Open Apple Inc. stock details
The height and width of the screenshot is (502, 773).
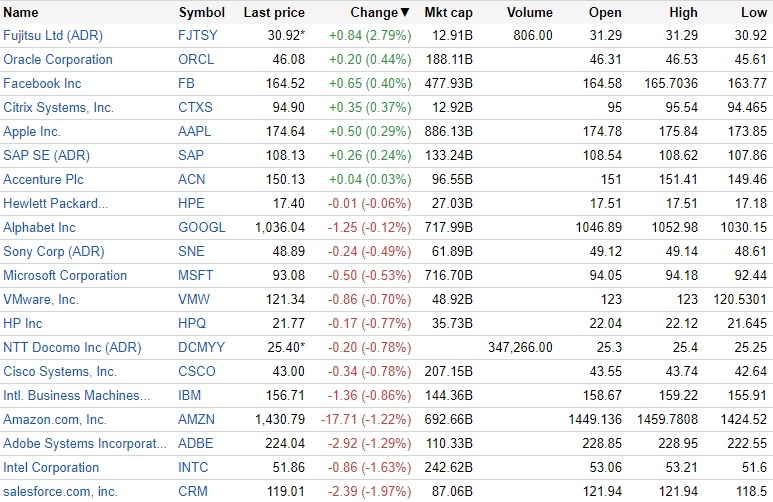pyautogui.click(x=32, y=131)
